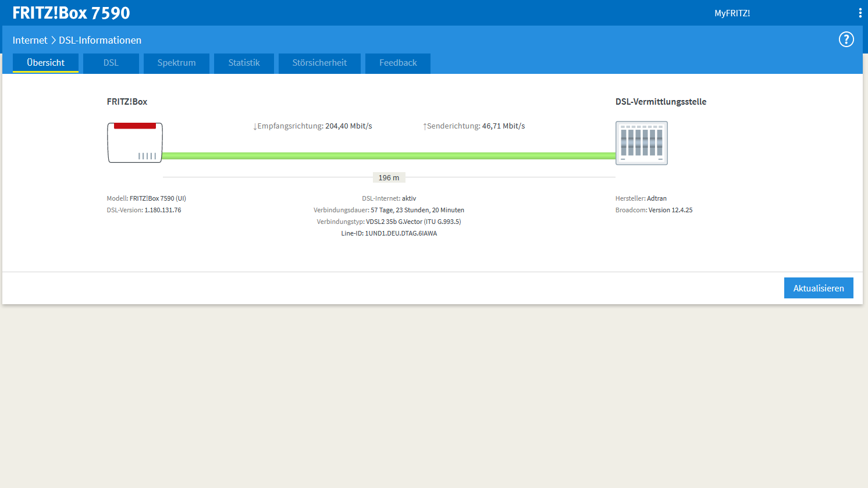Click the FRITZ!Box 7590 logo title

[71, 13]
